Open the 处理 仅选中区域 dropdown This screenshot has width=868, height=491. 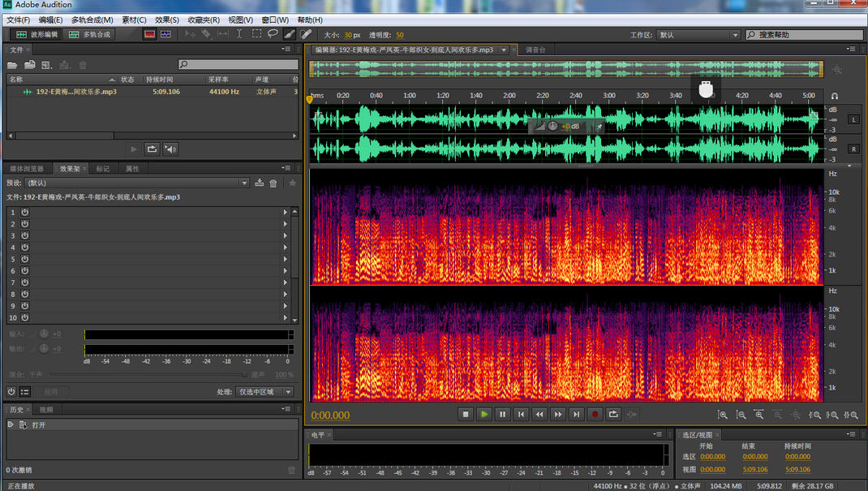tap(265, 390)
